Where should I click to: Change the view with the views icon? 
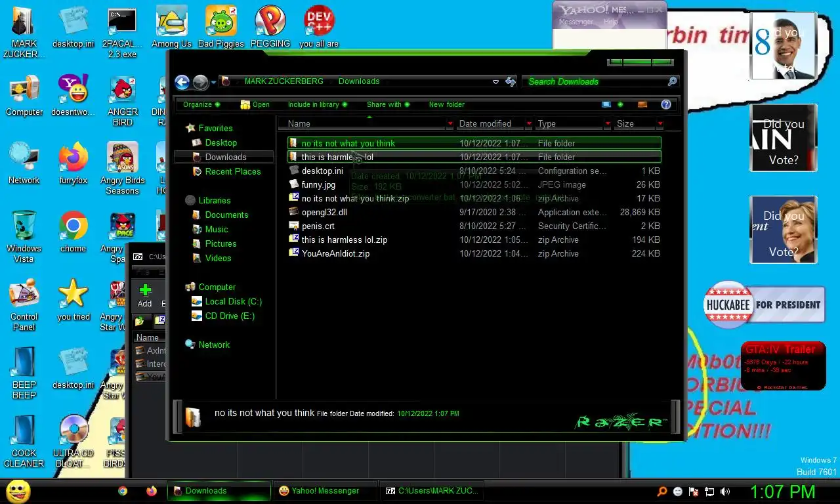tap(606, 104)
